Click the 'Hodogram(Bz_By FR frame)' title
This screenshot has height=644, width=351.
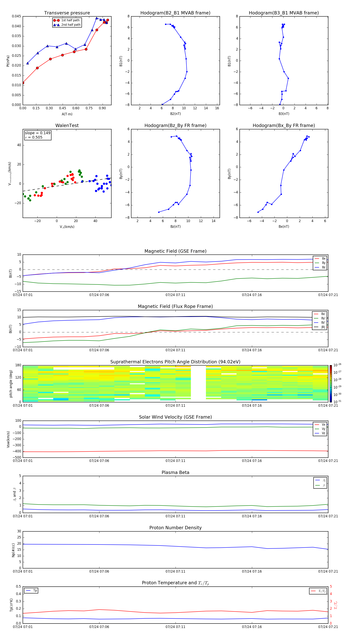click(175, 125)
